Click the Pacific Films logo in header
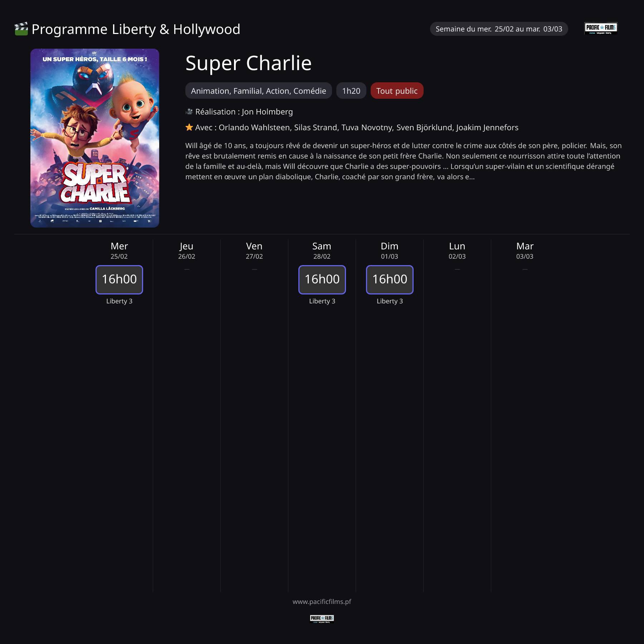Screen dimensions: 644x644 (601, 28)
